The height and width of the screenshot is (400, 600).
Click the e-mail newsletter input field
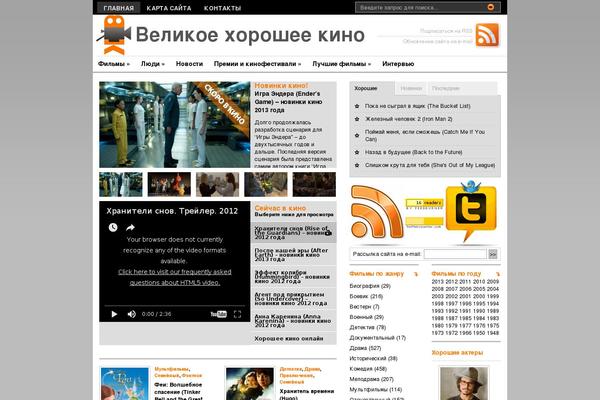(455, 254)
